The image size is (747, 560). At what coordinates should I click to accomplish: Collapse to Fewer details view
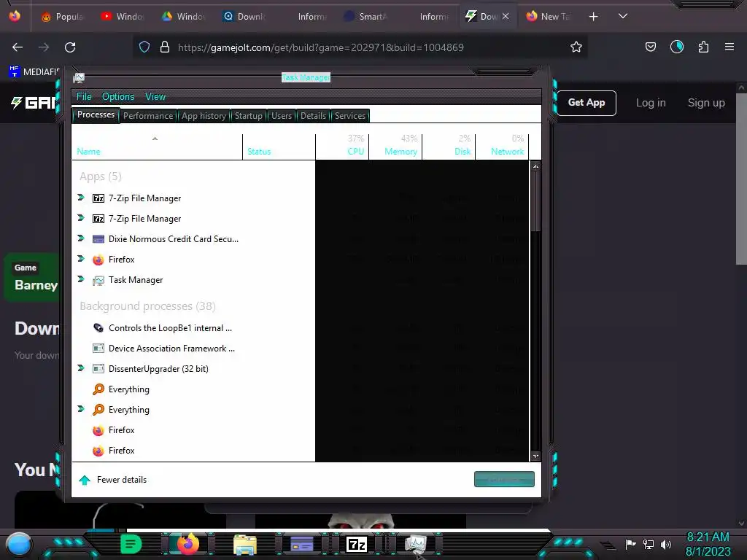point(113,480)
